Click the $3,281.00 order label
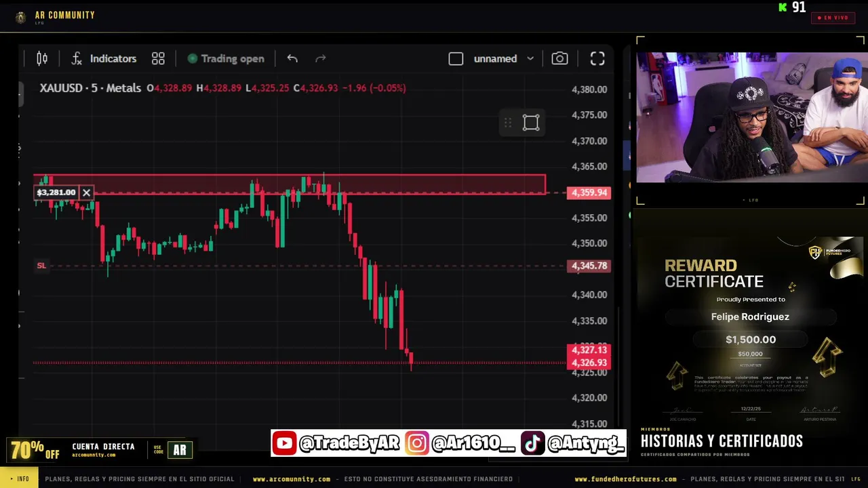868x488 pixels. point(56,192)
